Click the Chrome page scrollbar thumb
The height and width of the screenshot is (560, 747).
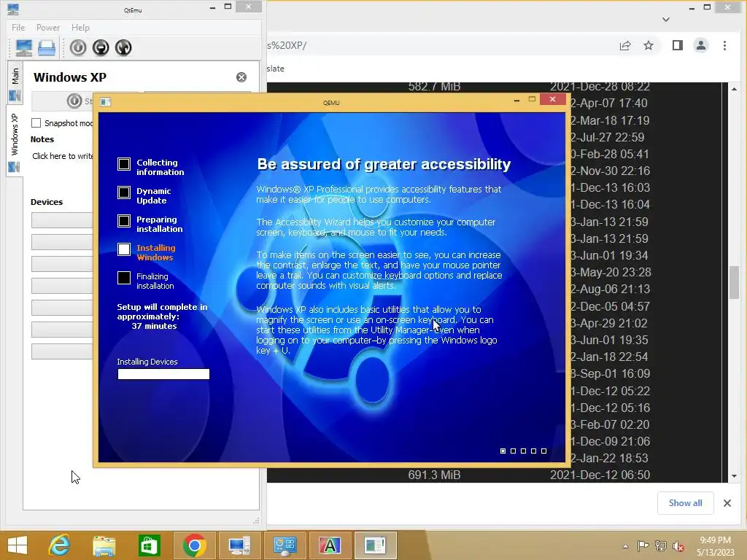[x=734, y=282]
